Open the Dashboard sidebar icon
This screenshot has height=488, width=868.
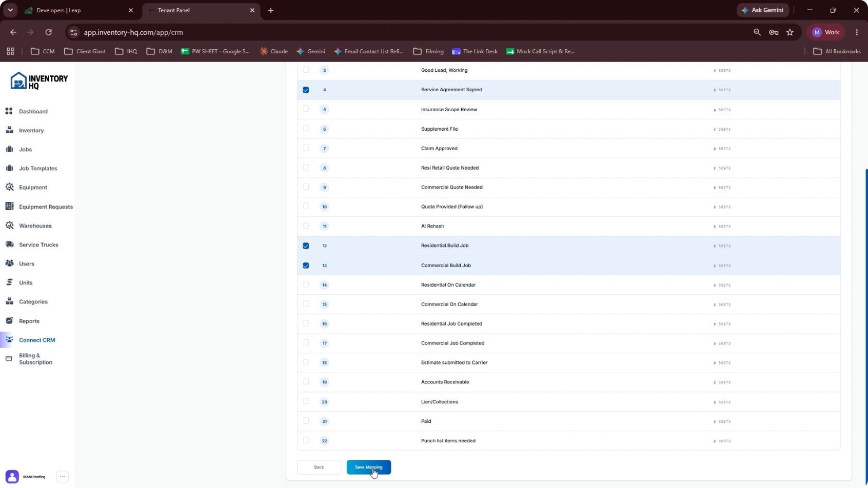click(9, 111)
